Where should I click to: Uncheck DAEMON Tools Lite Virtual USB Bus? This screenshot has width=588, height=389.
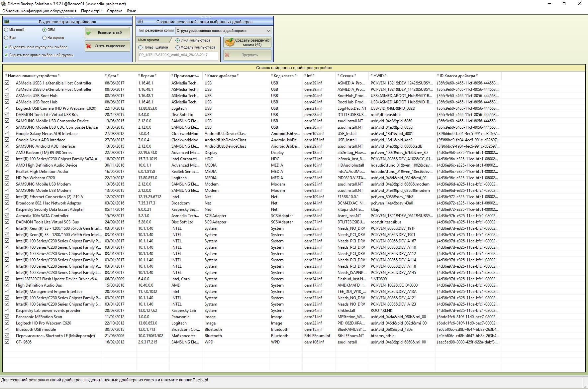[x=7, y=114]
